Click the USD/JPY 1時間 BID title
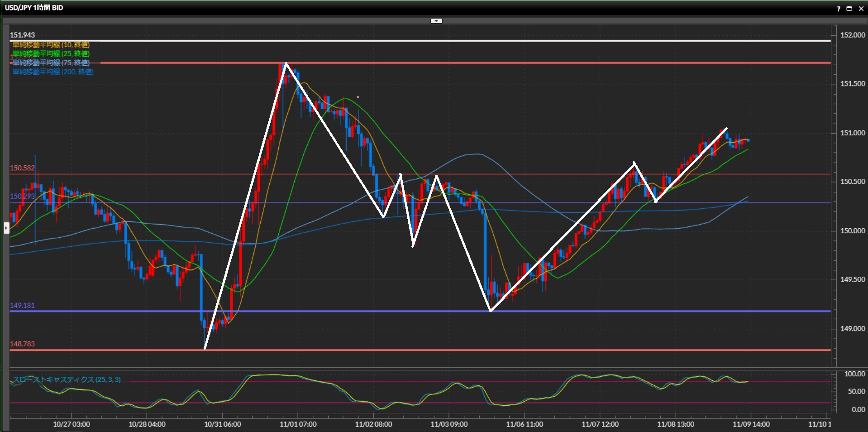 click(x=34, y=8)
